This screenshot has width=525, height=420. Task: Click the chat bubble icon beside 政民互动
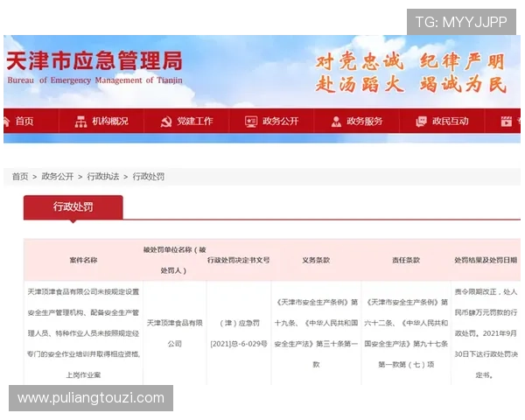[x=421, y=122]
